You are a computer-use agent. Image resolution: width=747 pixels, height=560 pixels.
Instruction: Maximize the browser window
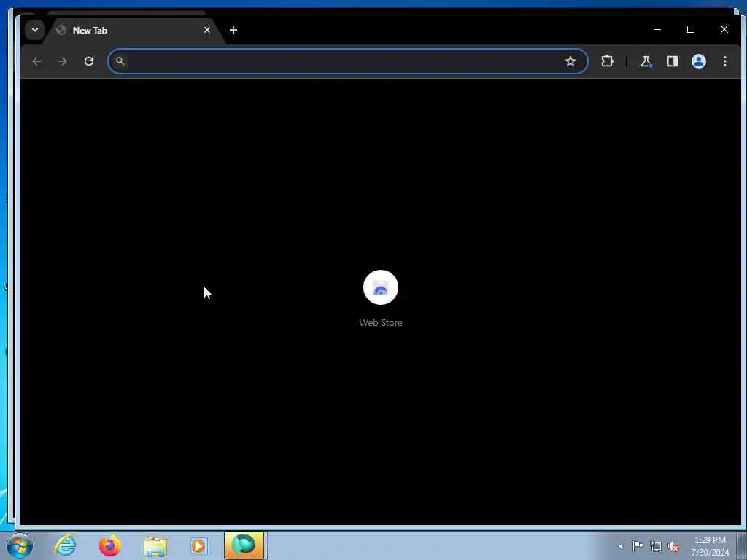click(690, 29)
